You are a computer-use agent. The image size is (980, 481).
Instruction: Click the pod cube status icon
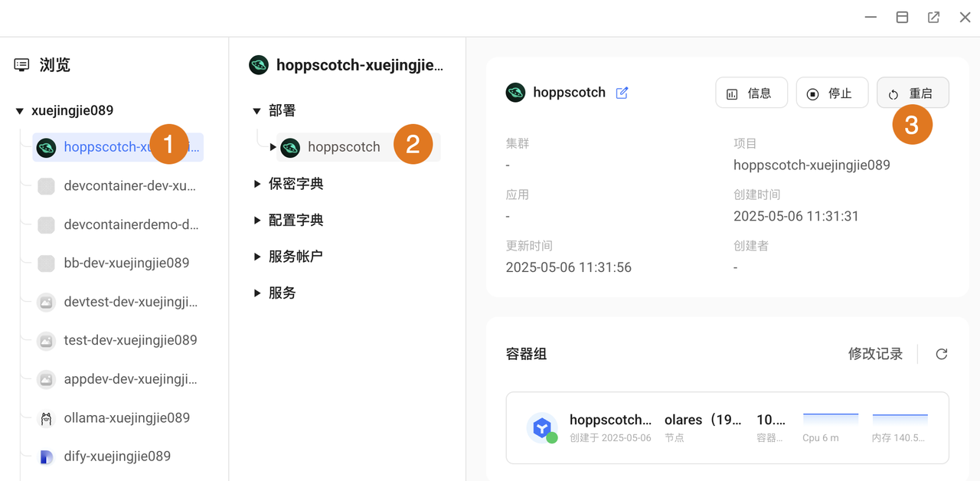542,428
